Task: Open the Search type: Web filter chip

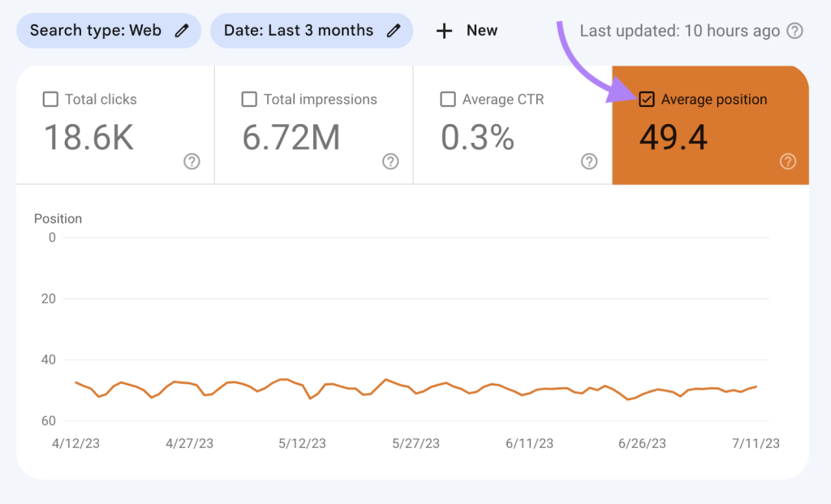Action: click(x=96, y=31)
